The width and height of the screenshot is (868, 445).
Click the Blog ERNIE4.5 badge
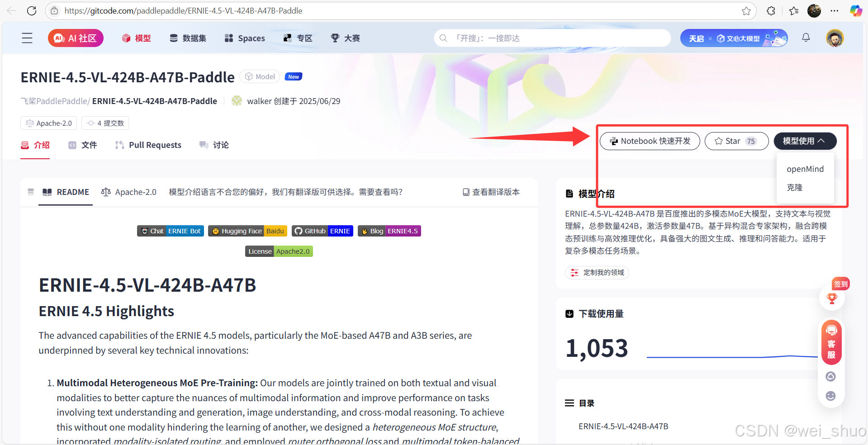click(x=389, y=231)
